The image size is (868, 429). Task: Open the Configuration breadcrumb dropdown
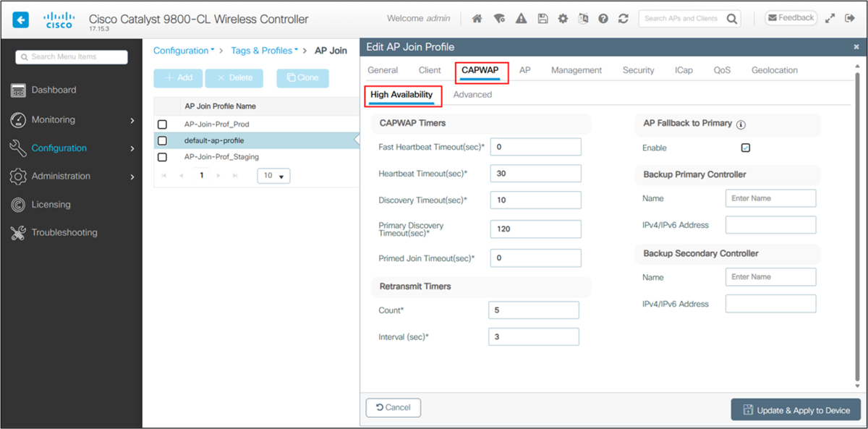coord(184,51)
